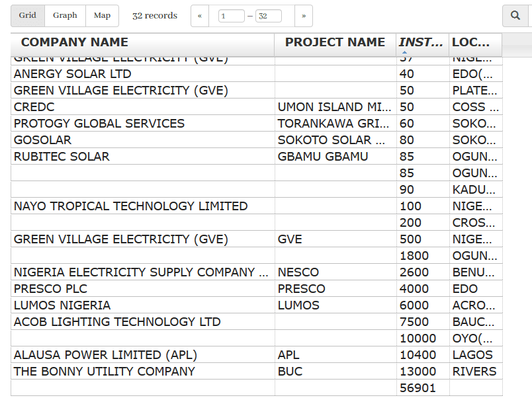Select the ANERGY SOLAR LTD row
The width and height of the screenshot is (532, 404).
click(x=73, y=74)
